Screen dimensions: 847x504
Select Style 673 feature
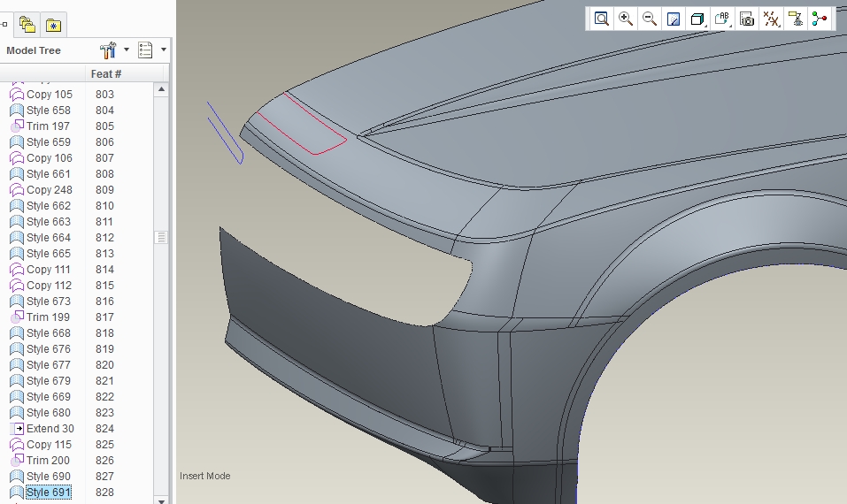tap(49, 302)
